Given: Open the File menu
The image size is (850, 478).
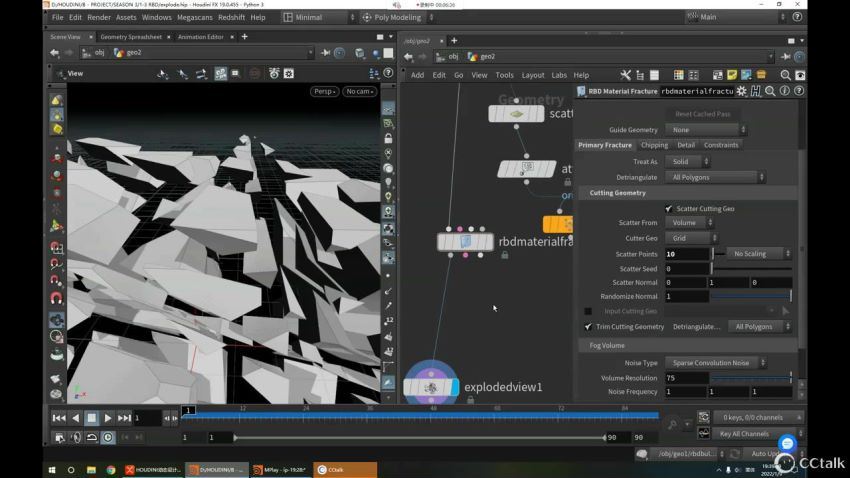Looking at the screenshot, I should click(57, 17).
